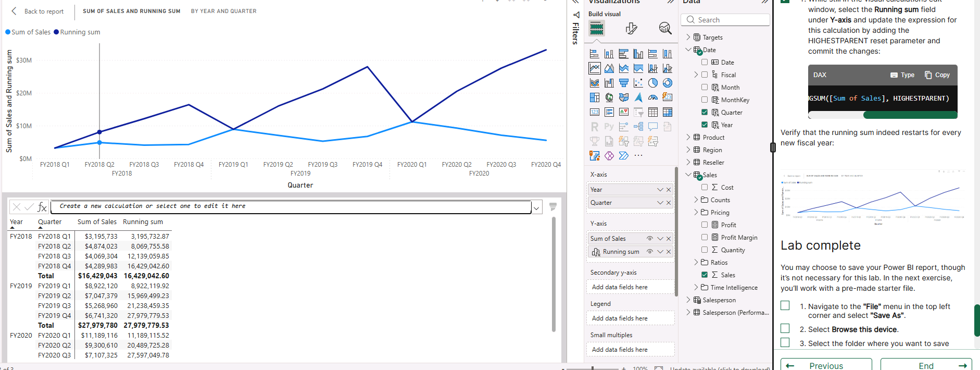
Task: Open the Build visual tab icon
Action: click(x=597, y=29)
